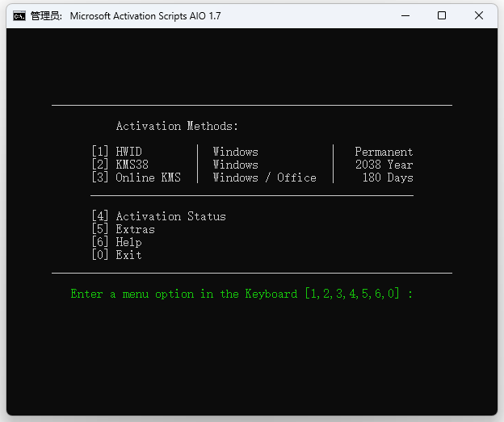Close the Microsoft Activation Scripts window
504x422 pixels.
(479, 16)
